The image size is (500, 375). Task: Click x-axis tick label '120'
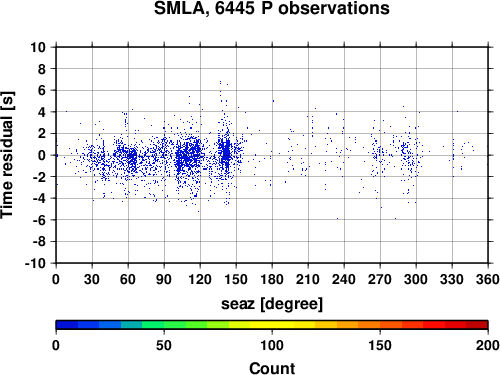pos(200,279)
